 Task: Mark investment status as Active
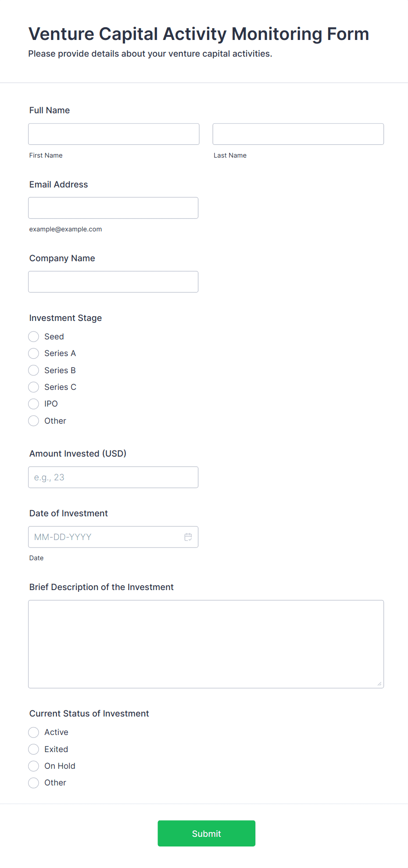click(34, 732)
